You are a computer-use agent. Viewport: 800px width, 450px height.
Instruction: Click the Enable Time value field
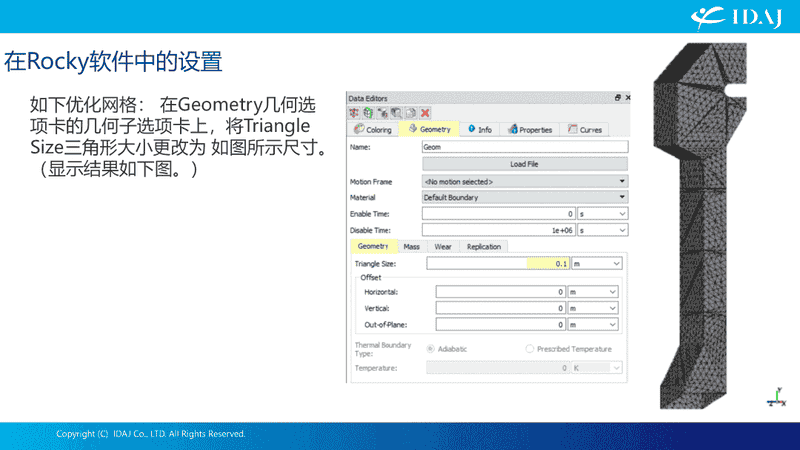point(498,214)
